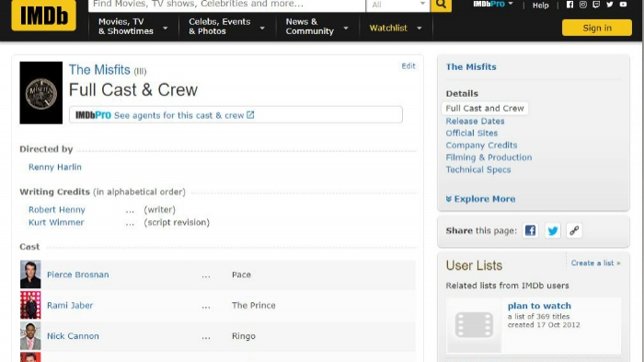
Task: Open the Watchlist dropdown
Action: click(396, 28)
